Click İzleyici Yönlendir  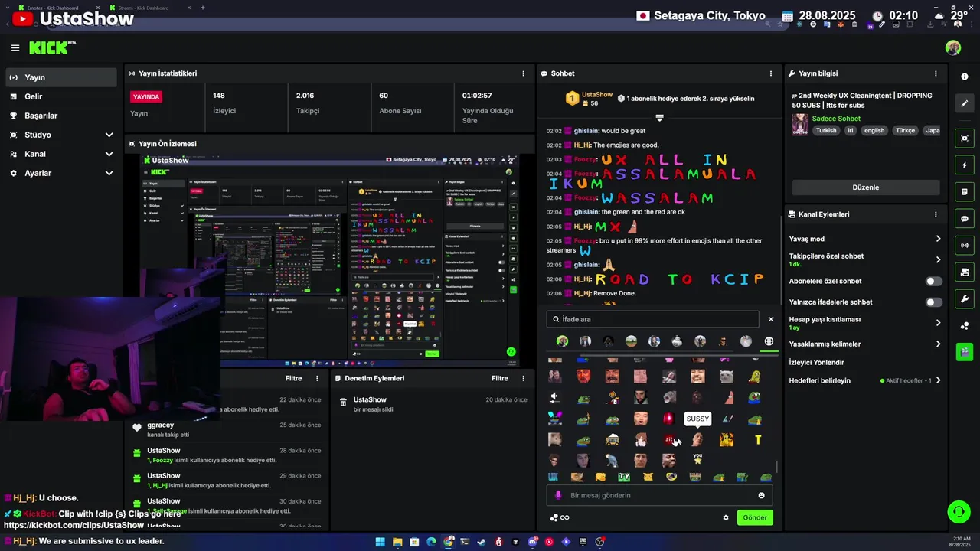click(816, 362)
